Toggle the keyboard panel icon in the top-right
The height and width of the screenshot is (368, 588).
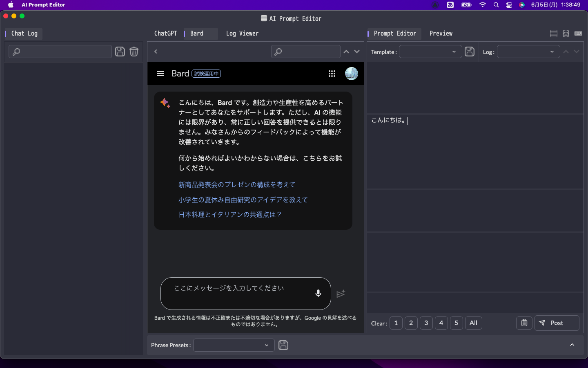(578, 34)
